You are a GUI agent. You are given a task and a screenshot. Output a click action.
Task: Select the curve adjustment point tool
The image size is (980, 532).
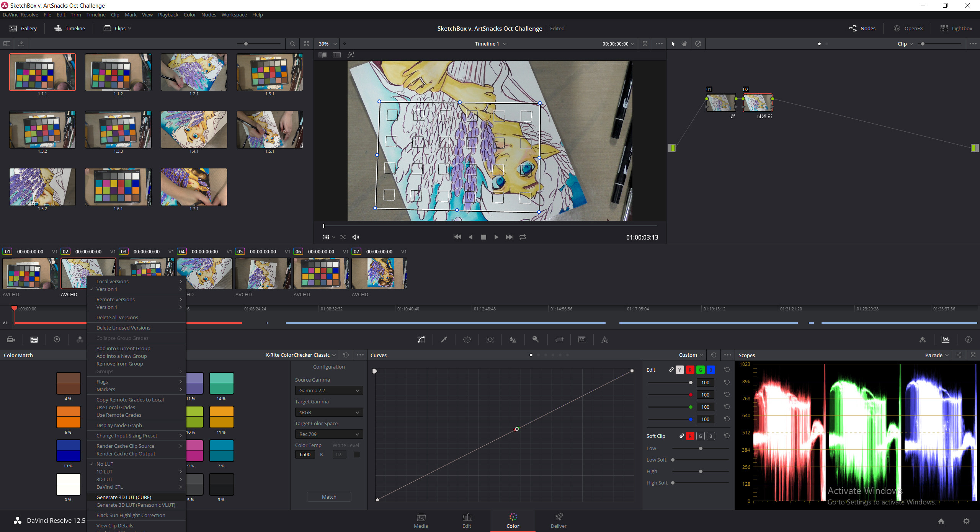(421, 339)
